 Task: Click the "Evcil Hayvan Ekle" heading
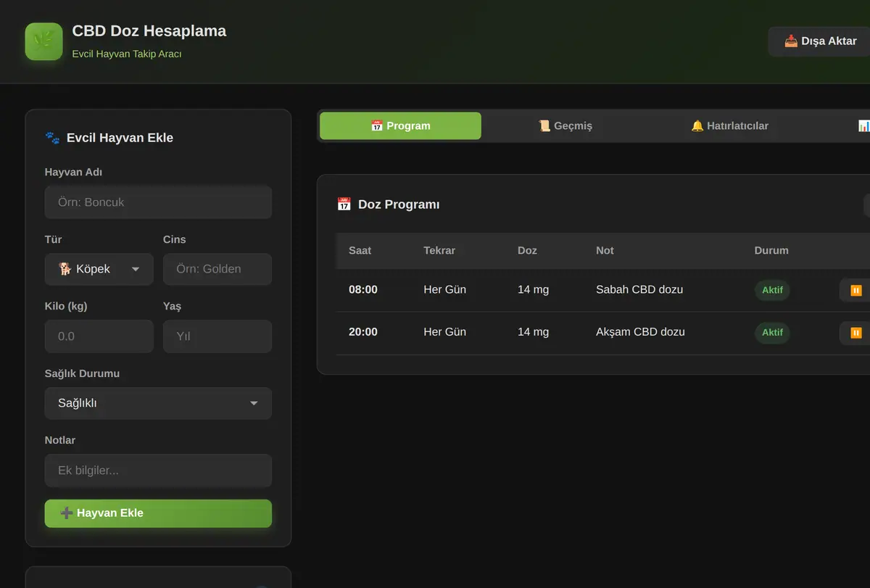[120, 138]
